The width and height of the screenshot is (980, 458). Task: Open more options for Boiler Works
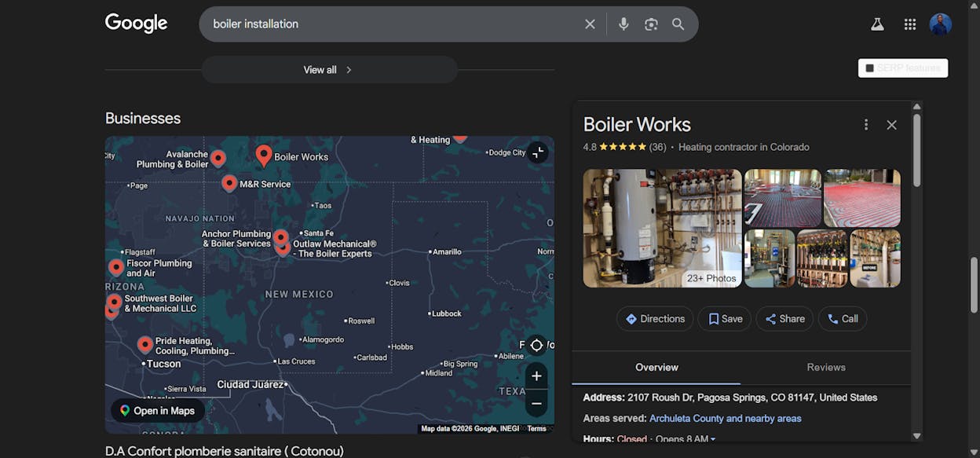(x=866, y=125)
